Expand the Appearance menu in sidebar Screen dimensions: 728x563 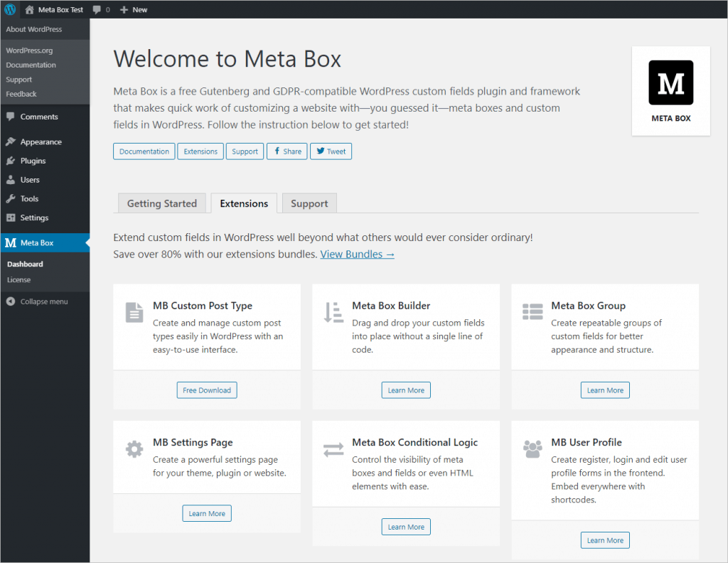pyautogui.click(x=41, y=142)
